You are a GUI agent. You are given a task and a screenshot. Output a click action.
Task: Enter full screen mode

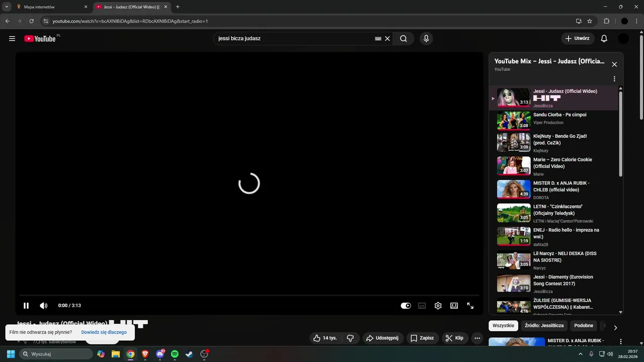(x=470, y=306)
